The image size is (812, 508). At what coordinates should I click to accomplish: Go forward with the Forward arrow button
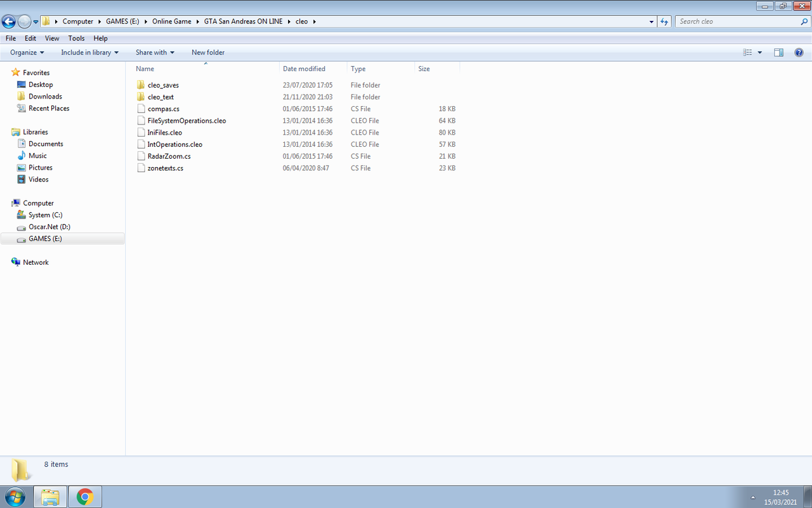tap(24, 22)
